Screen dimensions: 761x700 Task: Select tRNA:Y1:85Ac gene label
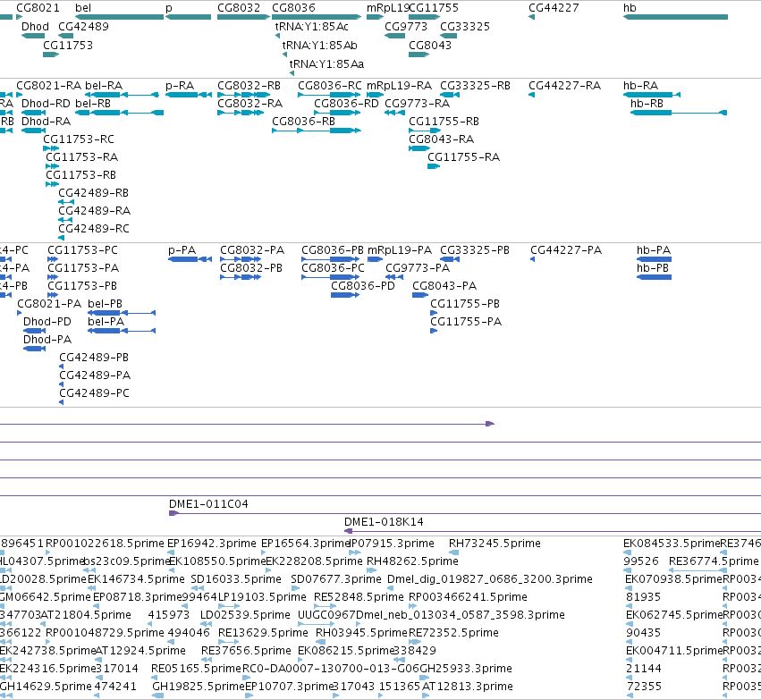311,27
